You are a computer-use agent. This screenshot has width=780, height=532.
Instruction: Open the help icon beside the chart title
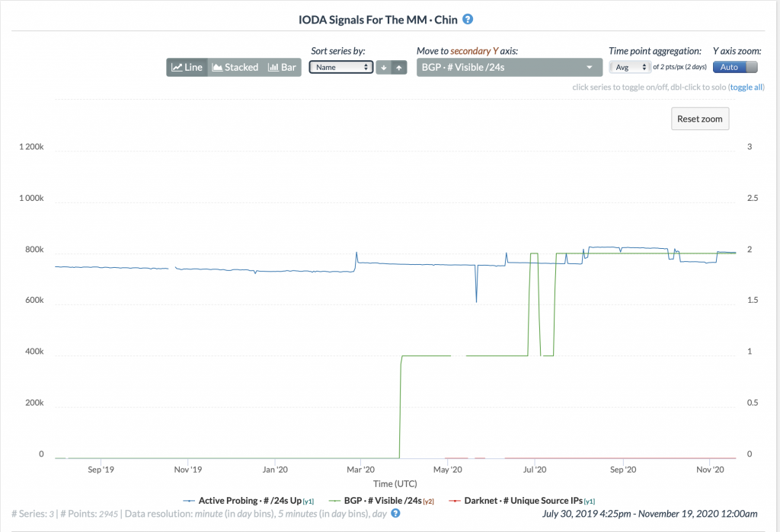(468, 19)
